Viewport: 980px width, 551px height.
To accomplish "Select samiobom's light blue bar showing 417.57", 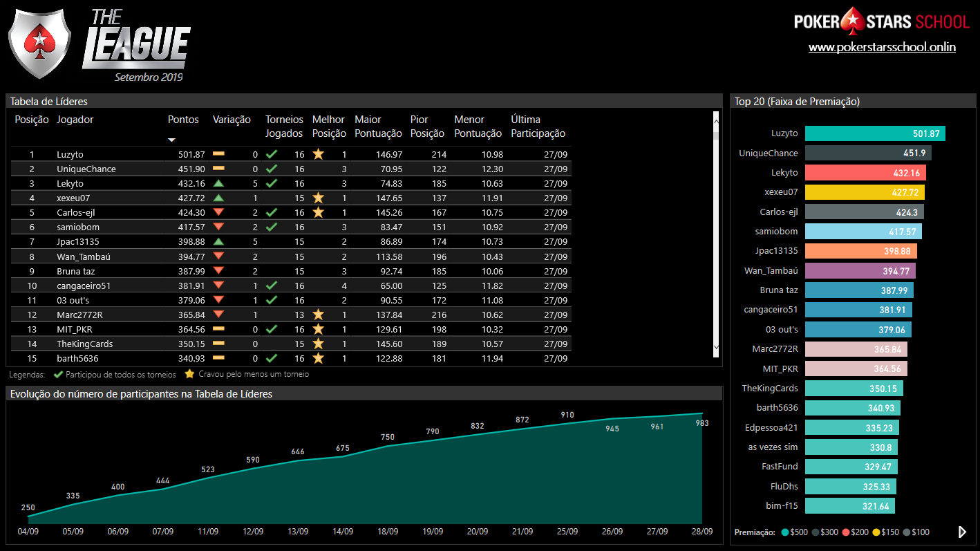I will pyautogui.click(x=863, y=232).
